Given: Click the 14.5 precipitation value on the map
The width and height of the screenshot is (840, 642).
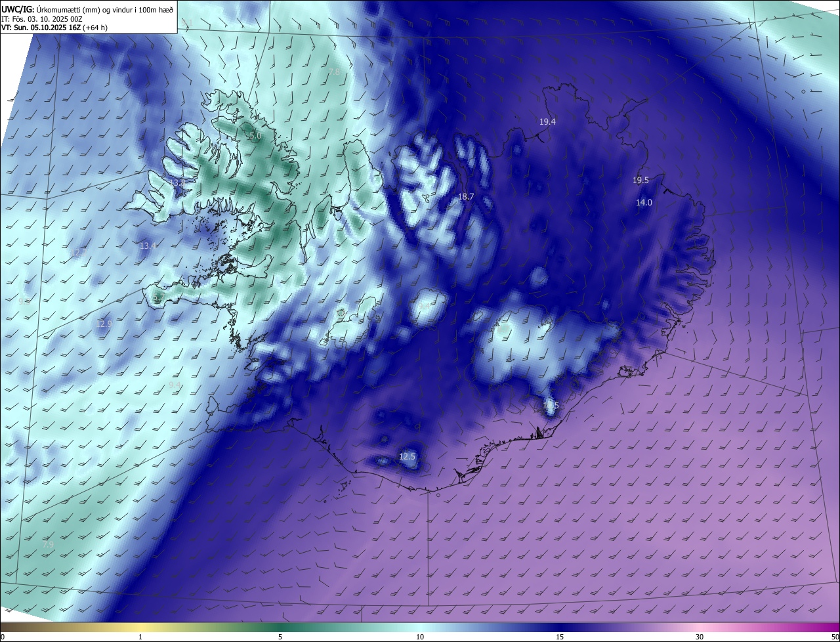Looking at the screenshot, I should [551, 406].
